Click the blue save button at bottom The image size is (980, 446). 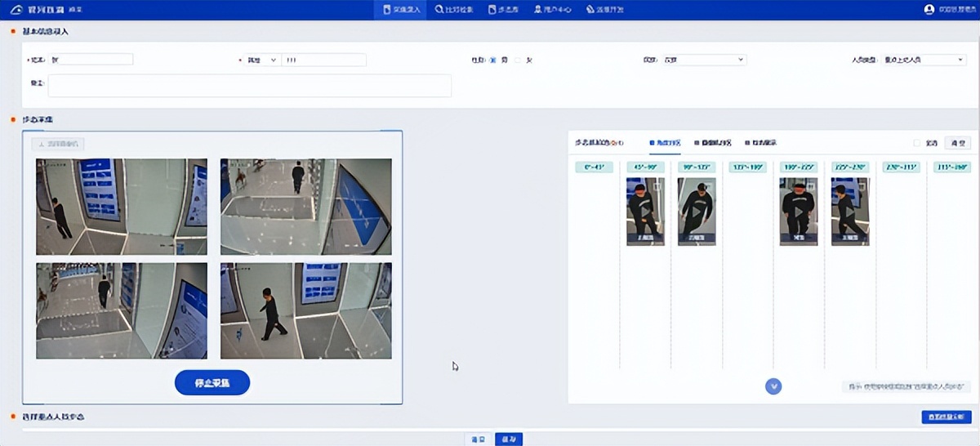click(508, 439)
